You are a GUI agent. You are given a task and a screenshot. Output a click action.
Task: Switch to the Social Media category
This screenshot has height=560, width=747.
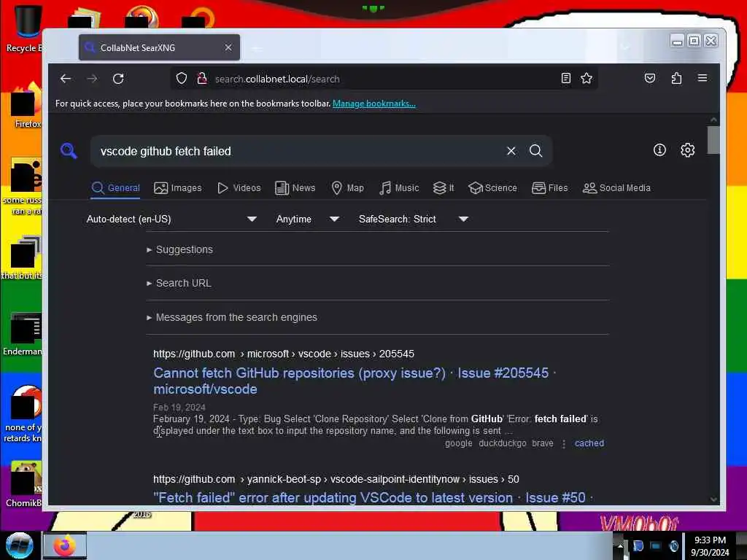tap(616, 188)
